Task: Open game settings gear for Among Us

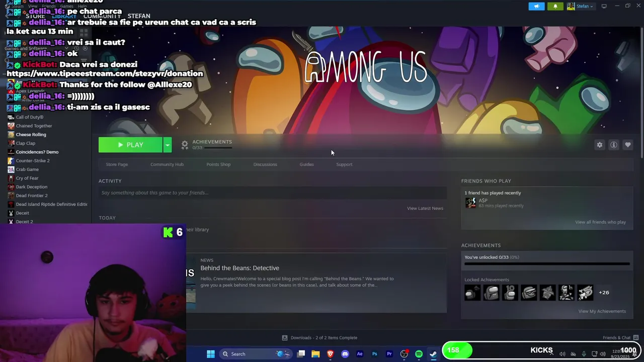Action: (599, 145)
